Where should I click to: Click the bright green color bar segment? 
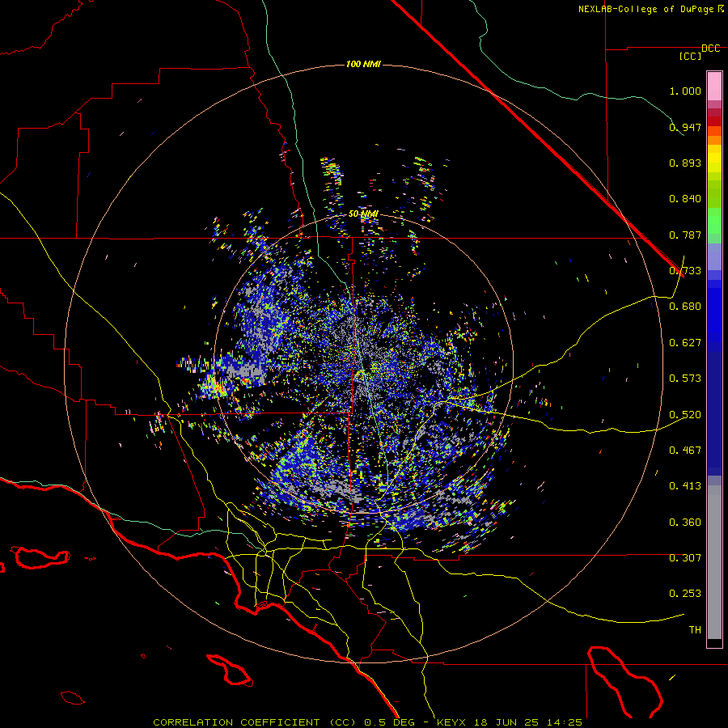[714, 221]
